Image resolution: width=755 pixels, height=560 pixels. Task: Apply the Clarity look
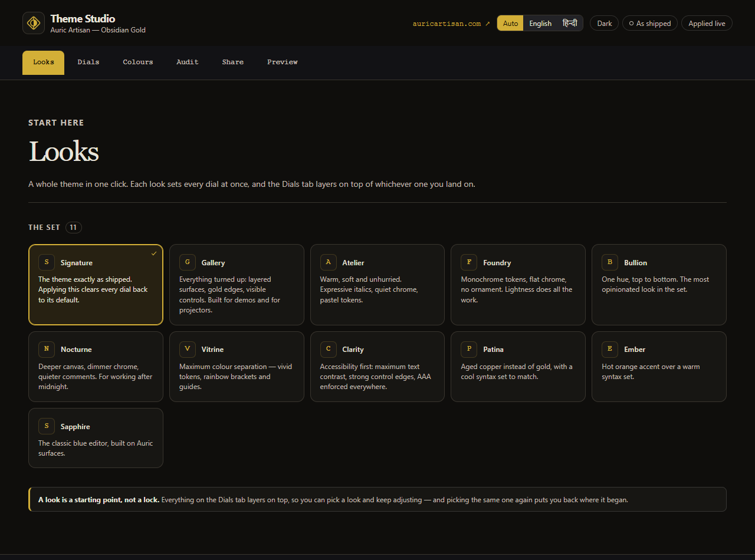[377, 367]
